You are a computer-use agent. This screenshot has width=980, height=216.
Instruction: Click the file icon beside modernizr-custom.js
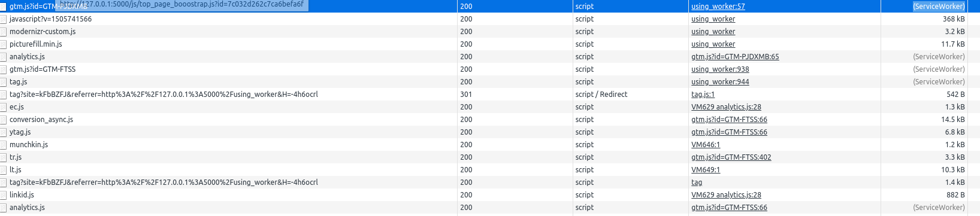pos(3,32)
